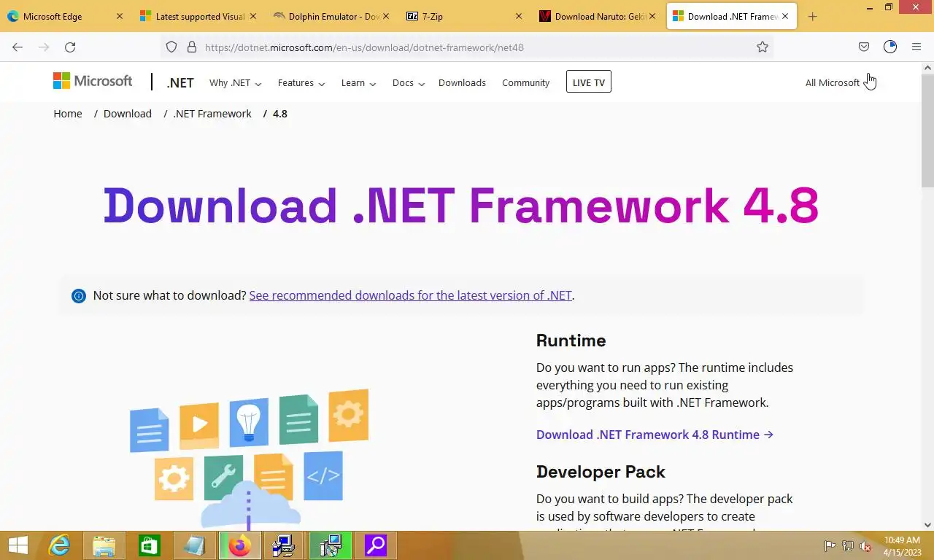Screen dimensions: 934x560
Task: Expand the Docs dropdown
Action: click(x=408, y=83)
